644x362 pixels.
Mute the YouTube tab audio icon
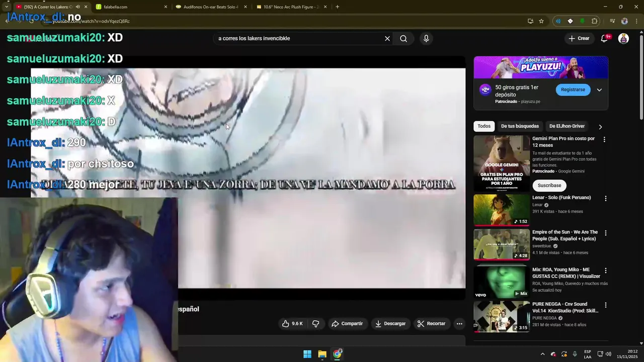(x=77, y=7)
